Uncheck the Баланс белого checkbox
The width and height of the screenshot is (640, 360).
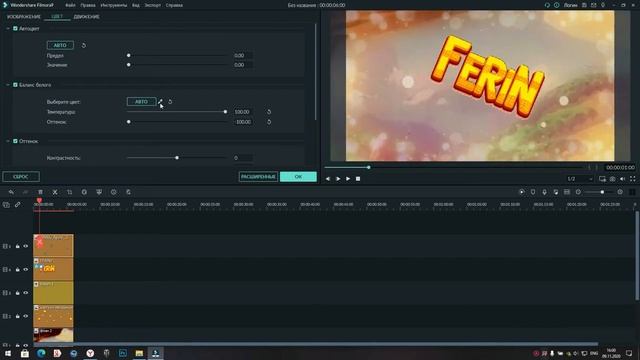tap(16, 85)
